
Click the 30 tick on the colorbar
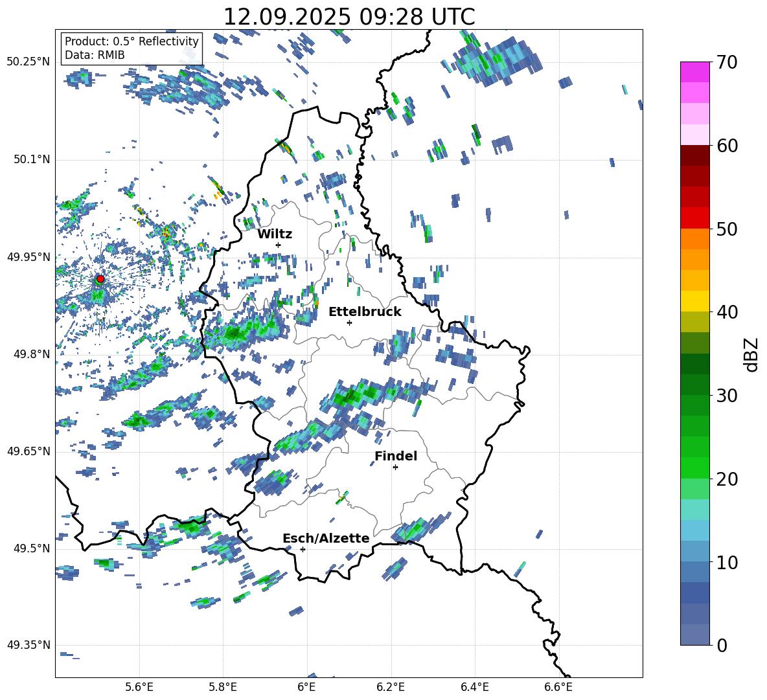click(727, 396)
